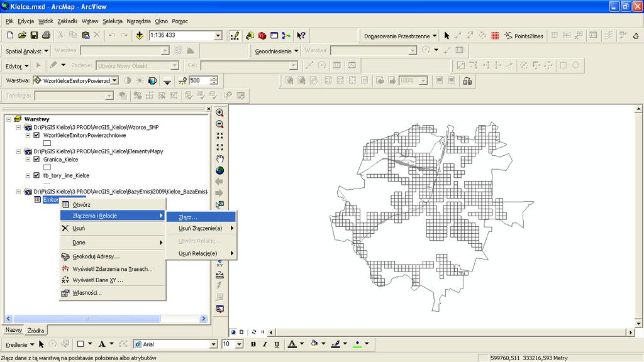Open the Dane context submenu
Viewport: 644px width, 362px height.
113,242
